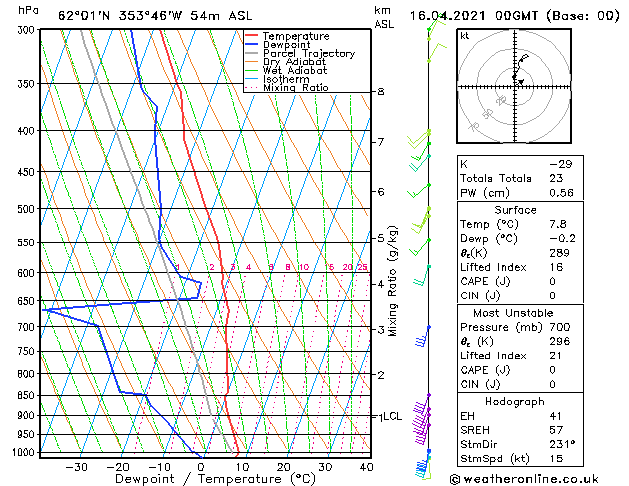Viewport: 629px width, 486px height.
Task: Click the K index value -29
Action: point(560,164)
